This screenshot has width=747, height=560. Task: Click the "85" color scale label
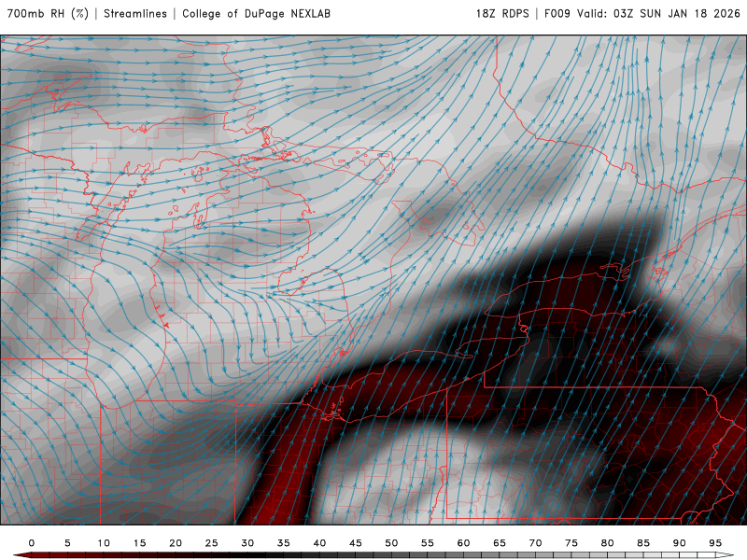(x=643, y=543)
